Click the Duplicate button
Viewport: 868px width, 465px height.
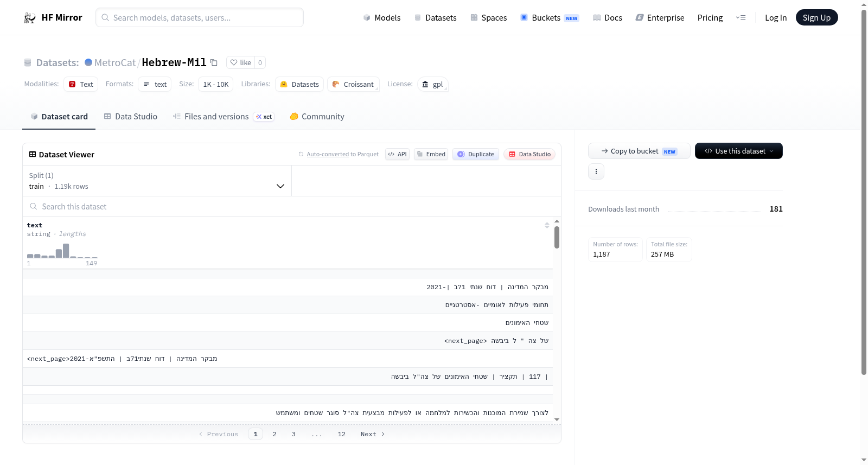click(x=476, y=154)
